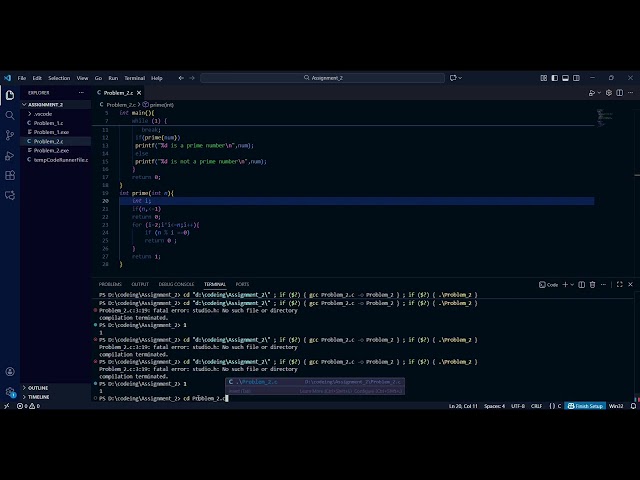Image resolution: width=640 pixels, height=480 pixels.
Task: Open the Terminal menu
Action: click(134, 78)
